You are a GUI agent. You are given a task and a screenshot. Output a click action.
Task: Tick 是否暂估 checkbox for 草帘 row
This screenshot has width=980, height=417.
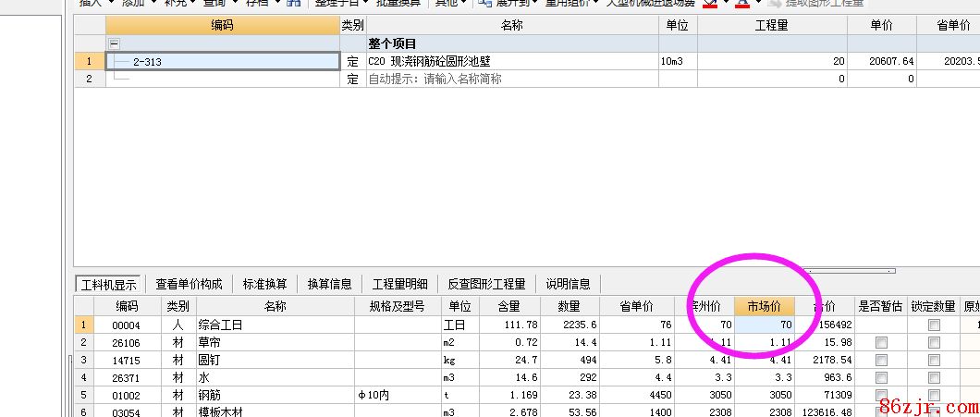(x=881, y=343)
